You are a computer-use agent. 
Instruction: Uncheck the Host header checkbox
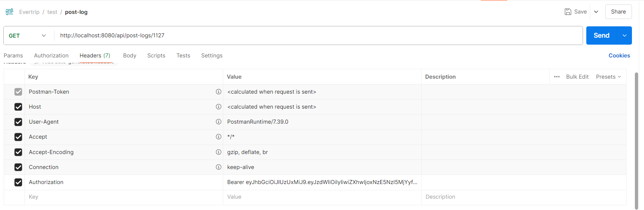[18, 107]
